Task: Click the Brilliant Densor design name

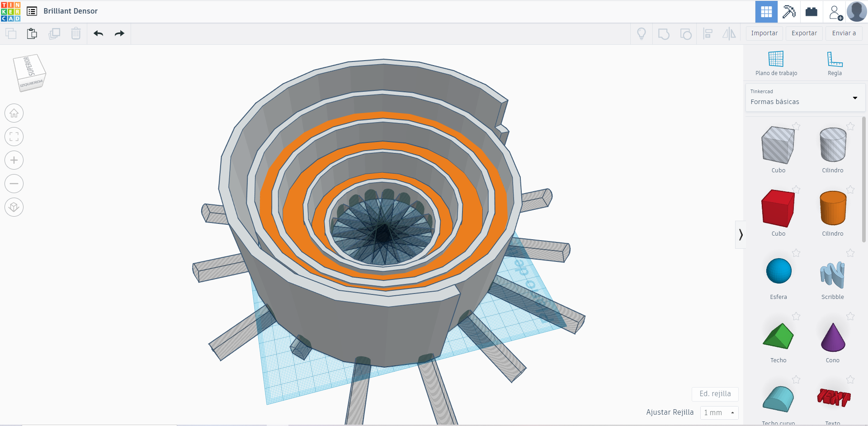Action: [71, 11]
